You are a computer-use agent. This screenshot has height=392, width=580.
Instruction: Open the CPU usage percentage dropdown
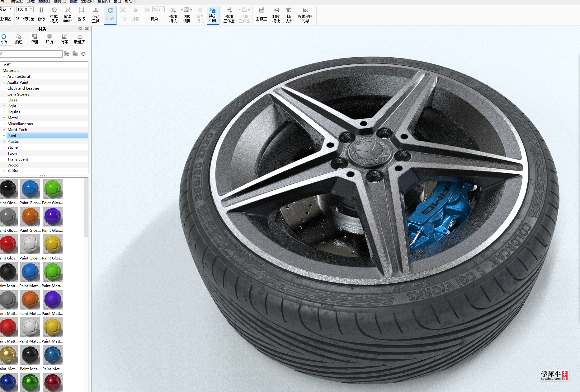point(25,9)
